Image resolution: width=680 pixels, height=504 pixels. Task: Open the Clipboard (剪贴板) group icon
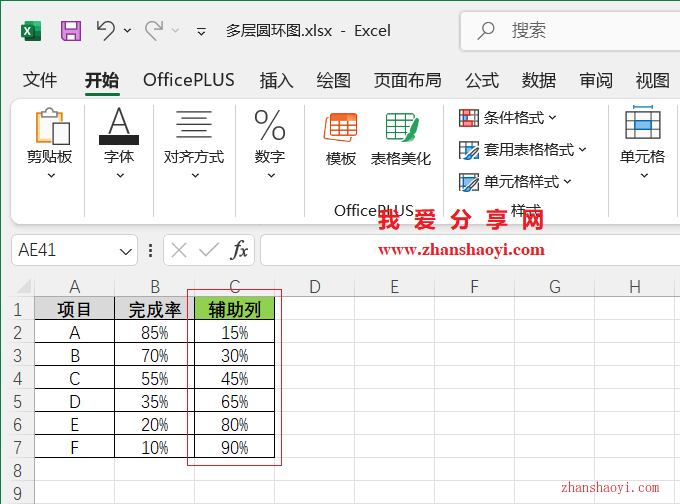tap(50, 128)
